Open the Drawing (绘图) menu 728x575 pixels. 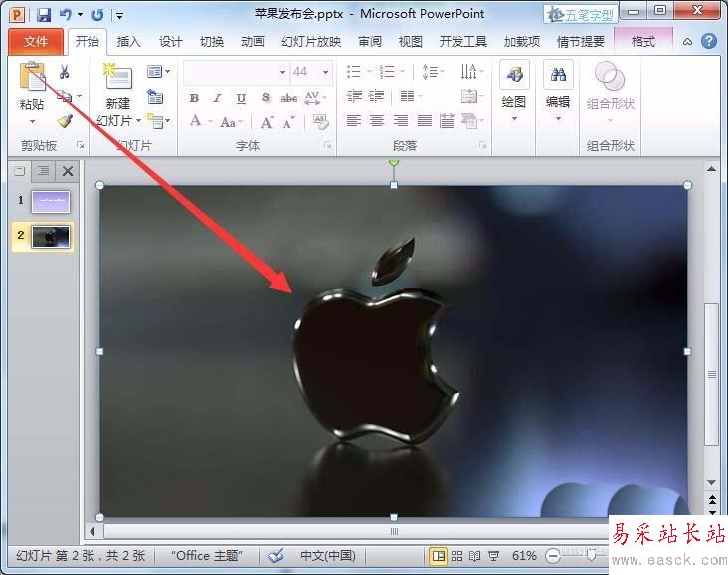click(514, 92)
